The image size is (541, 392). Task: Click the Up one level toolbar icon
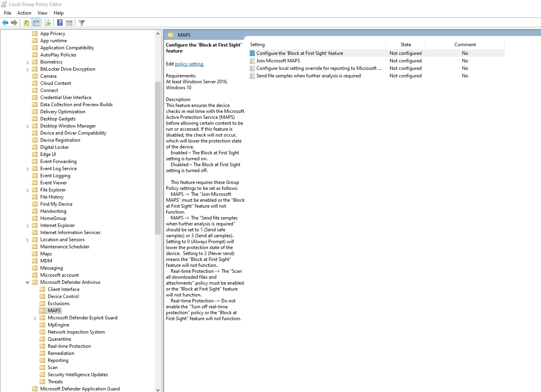(26, 23)
